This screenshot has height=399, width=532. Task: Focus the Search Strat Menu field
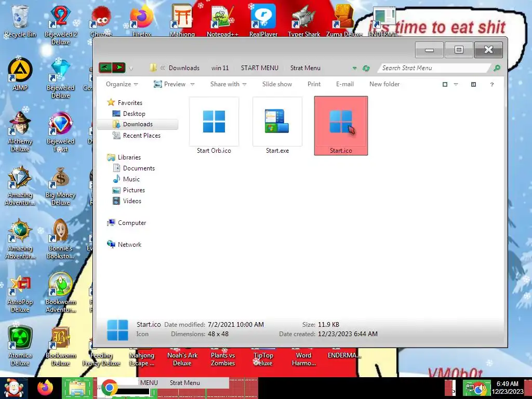(434, 68)
